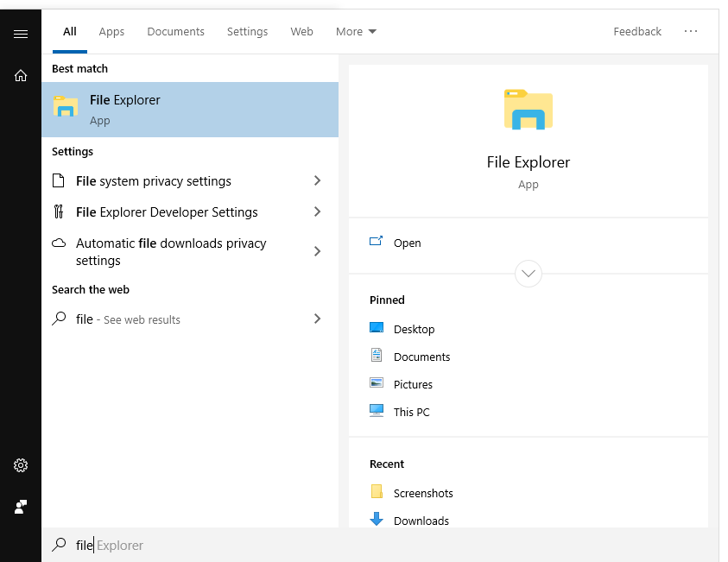Viewport: 728px width, 562px height.
Task: Expand more actions with circular chevron button
Action: point(529,274)
